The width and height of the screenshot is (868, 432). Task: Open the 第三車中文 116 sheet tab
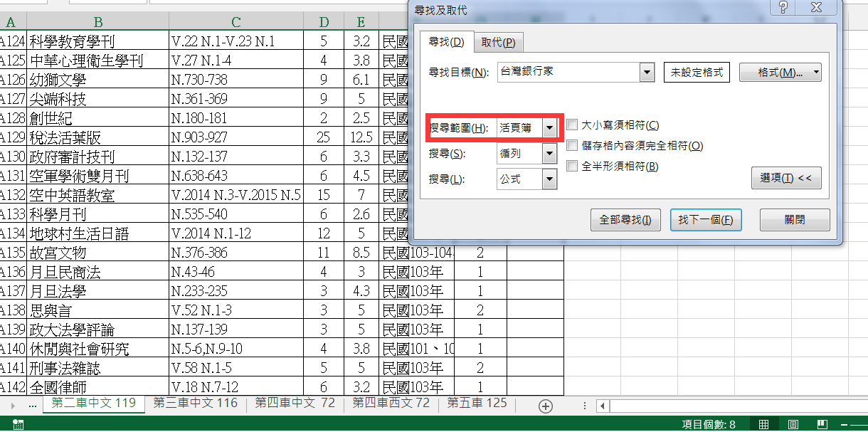pyautogui.click(x=196, y=404)
